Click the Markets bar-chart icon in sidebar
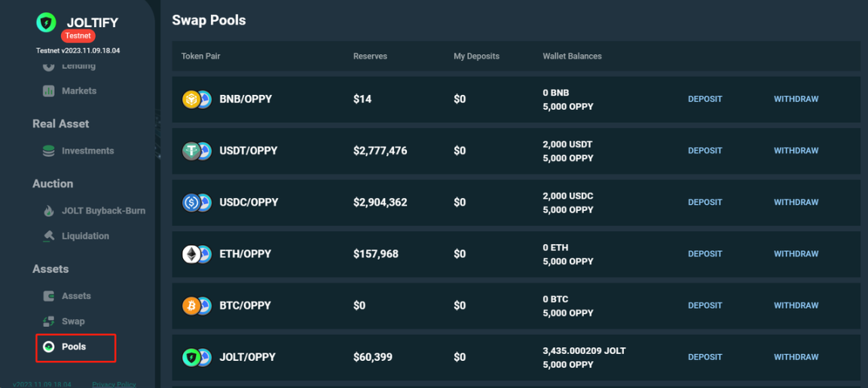 [49, 90]
